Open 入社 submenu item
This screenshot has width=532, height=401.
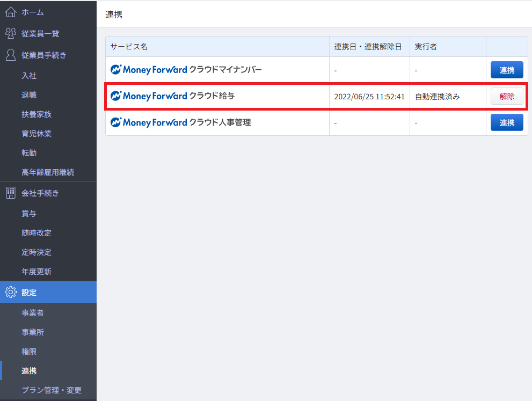tap(29, 76)
